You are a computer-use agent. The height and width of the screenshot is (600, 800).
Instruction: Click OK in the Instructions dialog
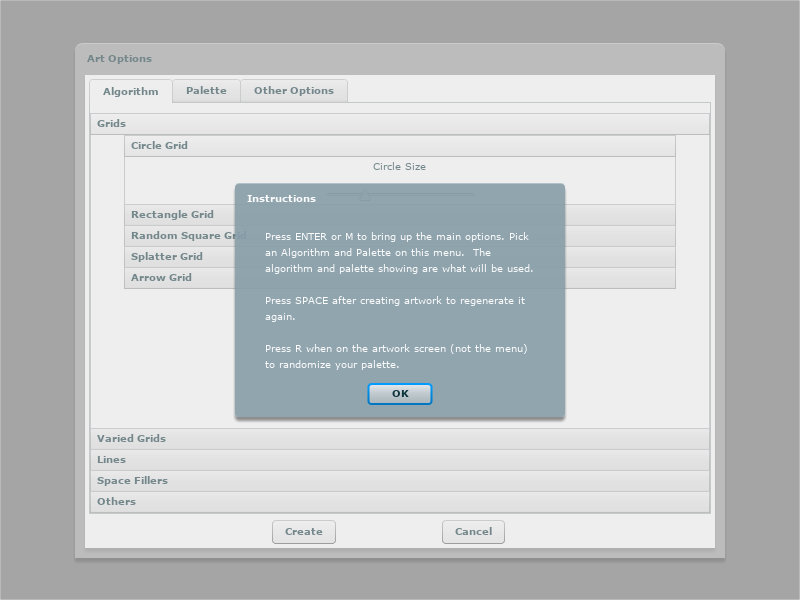399,394
